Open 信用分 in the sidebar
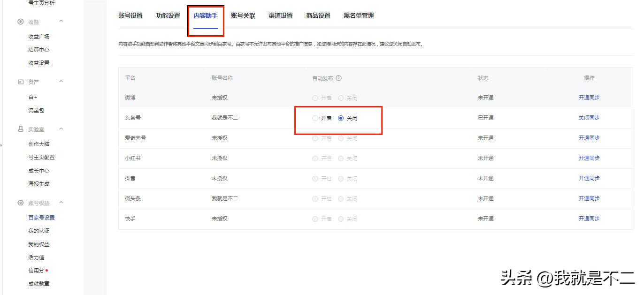The height and width of the screenshot is (295, 644). tap(36, 271)
